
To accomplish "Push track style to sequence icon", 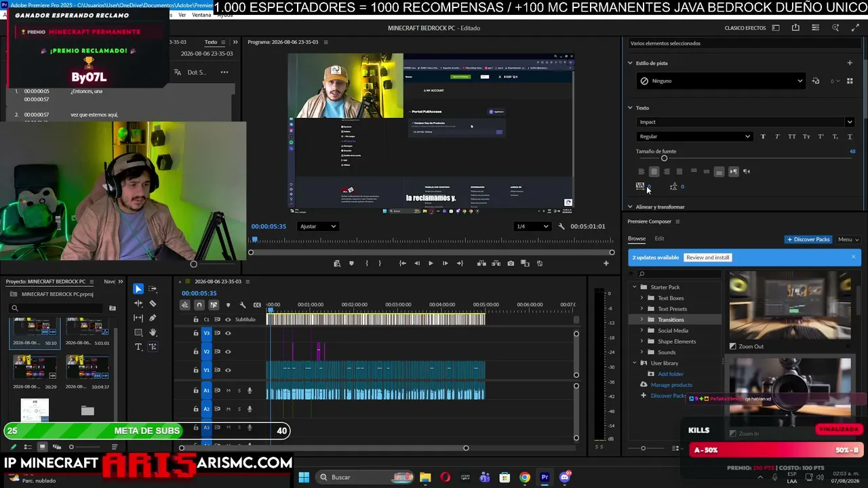I will [x=816, y=81].
